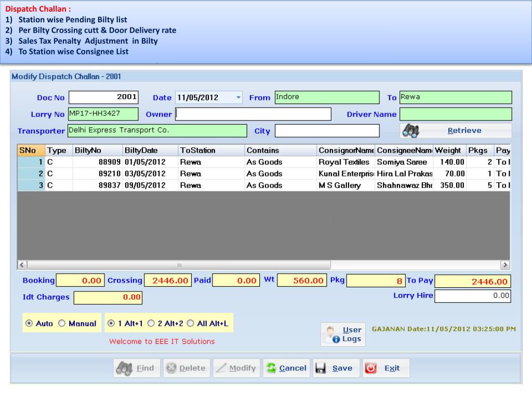The height and width of the screenshot is (399, 532).
Task: Click the Exit button label
Action: tap(392, 368)
